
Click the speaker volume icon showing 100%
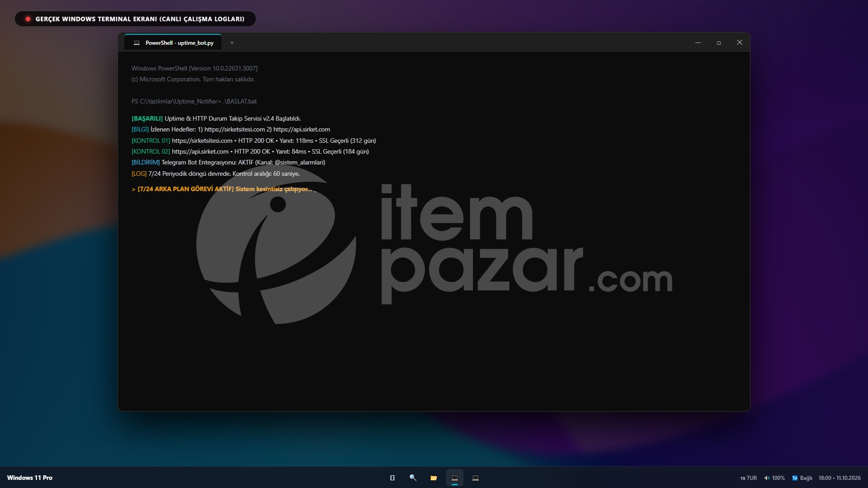774,478
